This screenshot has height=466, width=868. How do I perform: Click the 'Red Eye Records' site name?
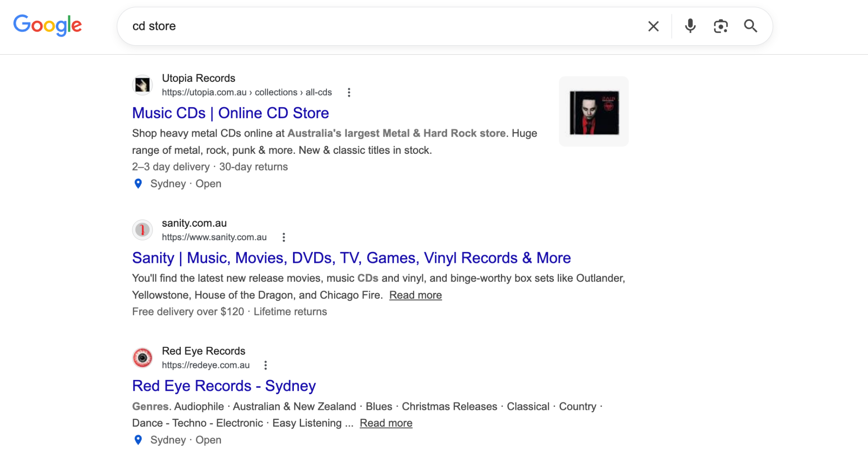point(203,351)
